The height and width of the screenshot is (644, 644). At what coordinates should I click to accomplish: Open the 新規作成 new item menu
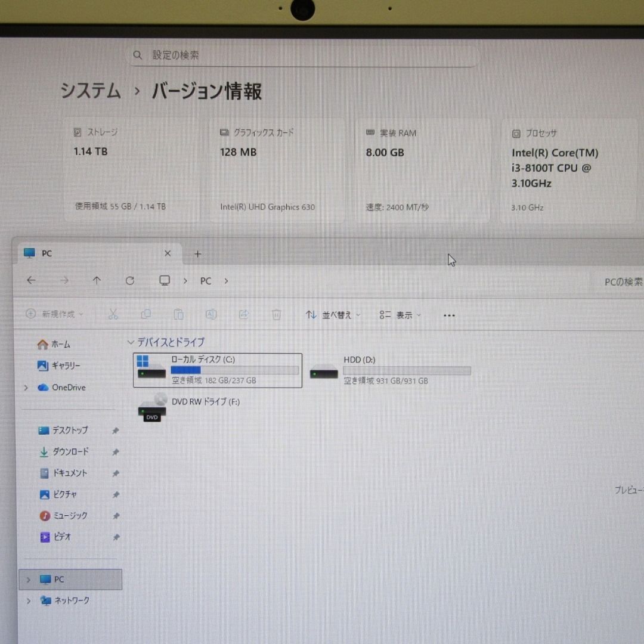click(54, 314)
